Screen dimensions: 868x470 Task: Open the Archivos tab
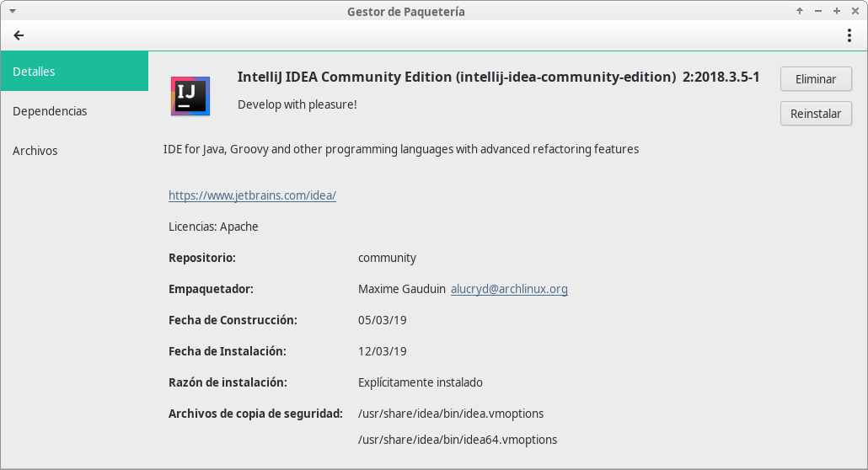tap(74, 151)
